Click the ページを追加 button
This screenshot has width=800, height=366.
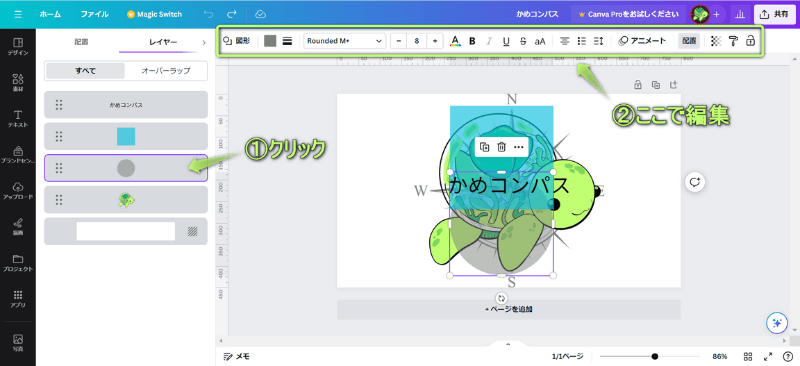coord(509,309)
